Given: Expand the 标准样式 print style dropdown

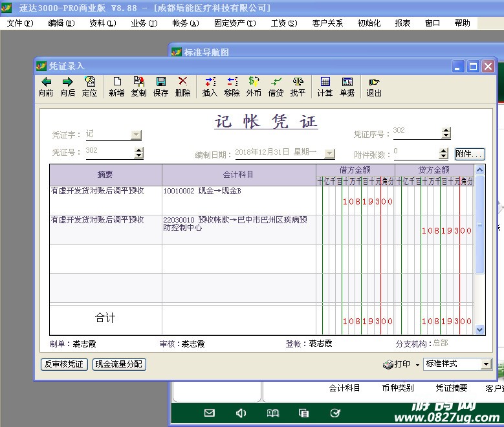Looking at the screenshot, I should pyautogui.click(x=486, y=364).
